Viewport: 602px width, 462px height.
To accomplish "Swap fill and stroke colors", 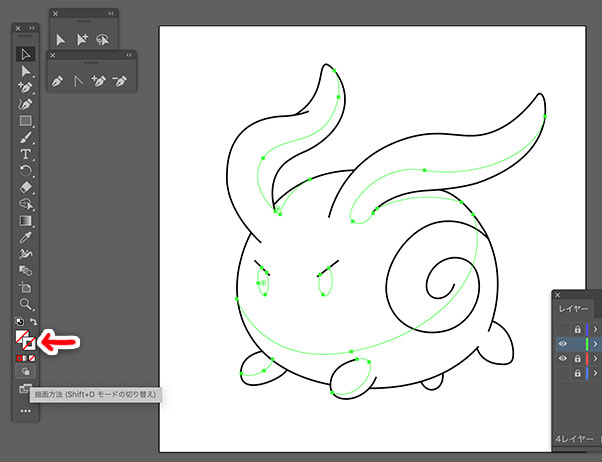I will click(33, 321).
